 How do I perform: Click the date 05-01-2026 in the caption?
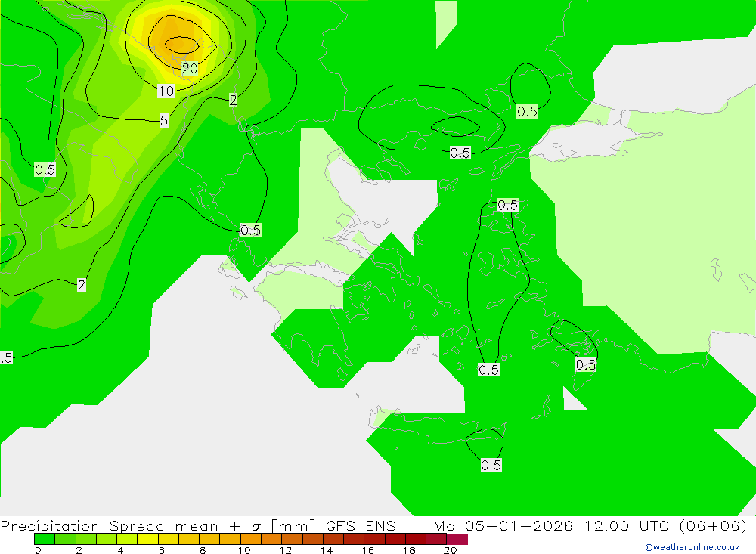(x=519, y=525)
